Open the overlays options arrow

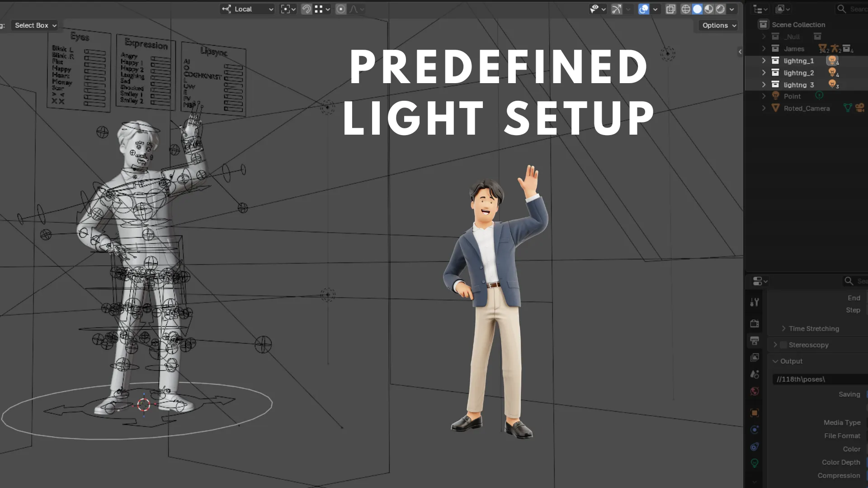point(655,9)
